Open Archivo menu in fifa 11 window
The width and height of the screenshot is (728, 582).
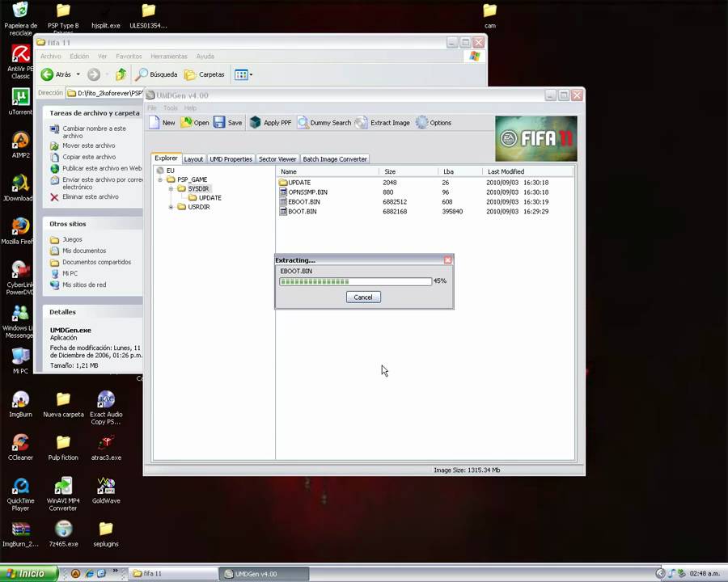(51, 56)
